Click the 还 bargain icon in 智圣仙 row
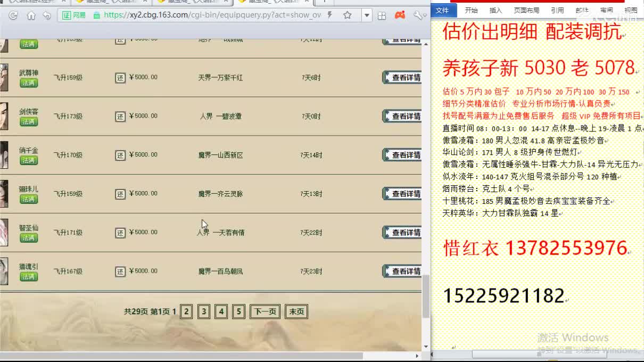Image resolution: width=644 pixels, height=362 pixels. coord(120,233)
